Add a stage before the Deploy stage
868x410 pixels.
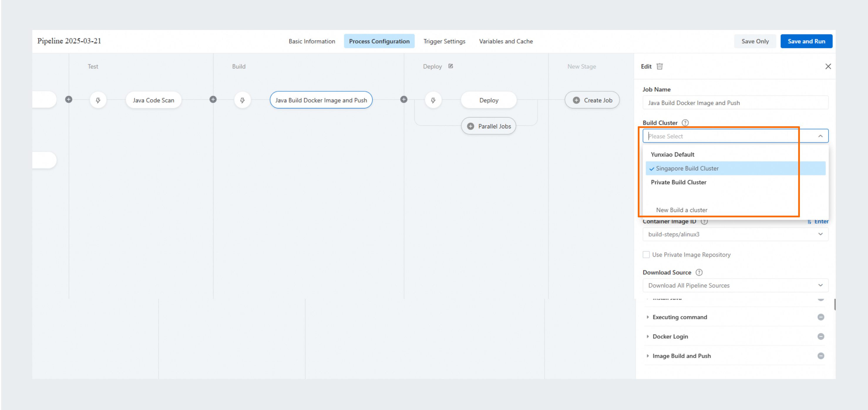point(404,99)
